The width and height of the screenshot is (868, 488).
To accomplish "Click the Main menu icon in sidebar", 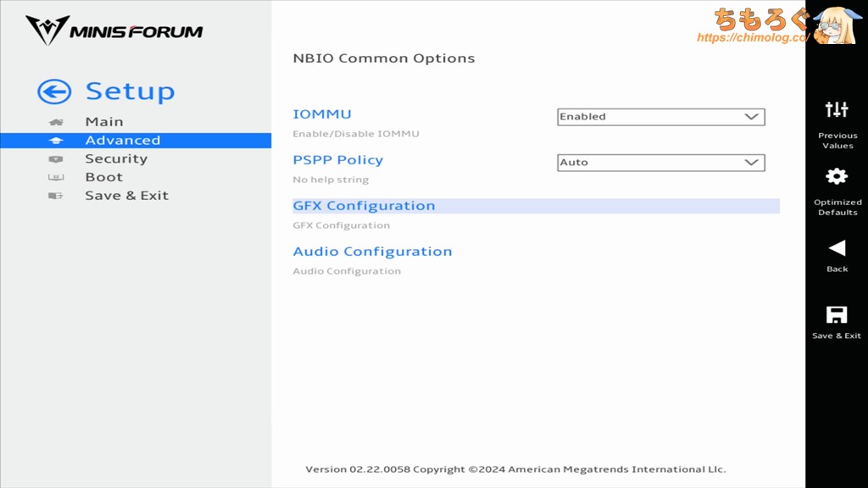I will (x=56, y=122).
